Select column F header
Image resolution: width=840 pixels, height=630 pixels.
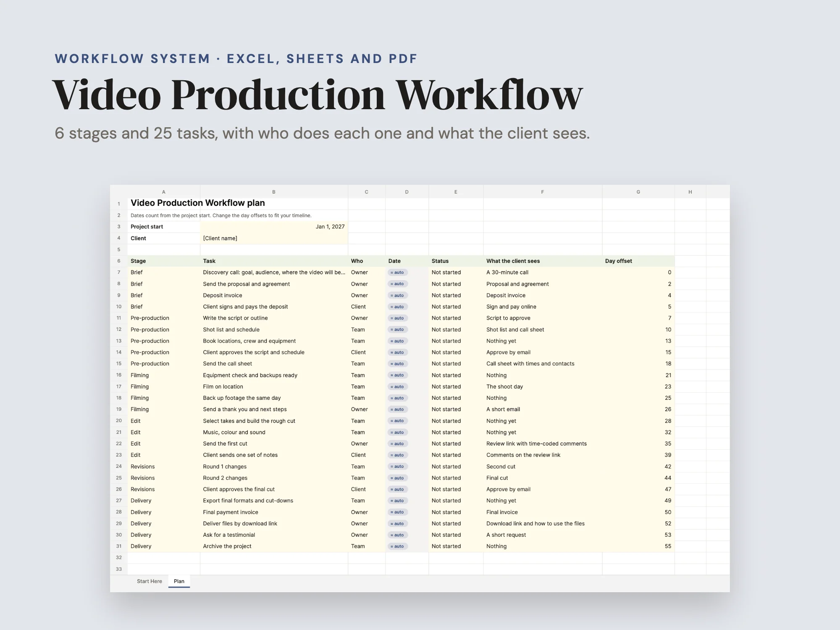click(x=543, y=192)
